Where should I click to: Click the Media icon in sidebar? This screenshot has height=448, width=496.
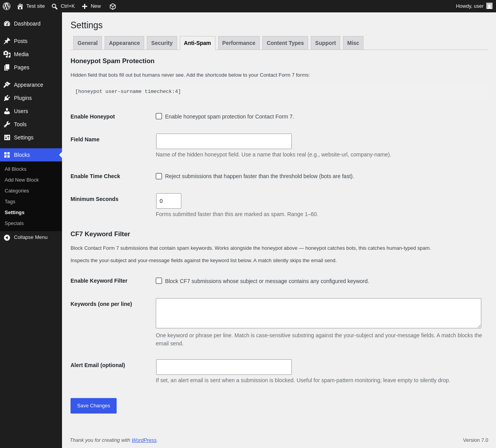[7, 54]
